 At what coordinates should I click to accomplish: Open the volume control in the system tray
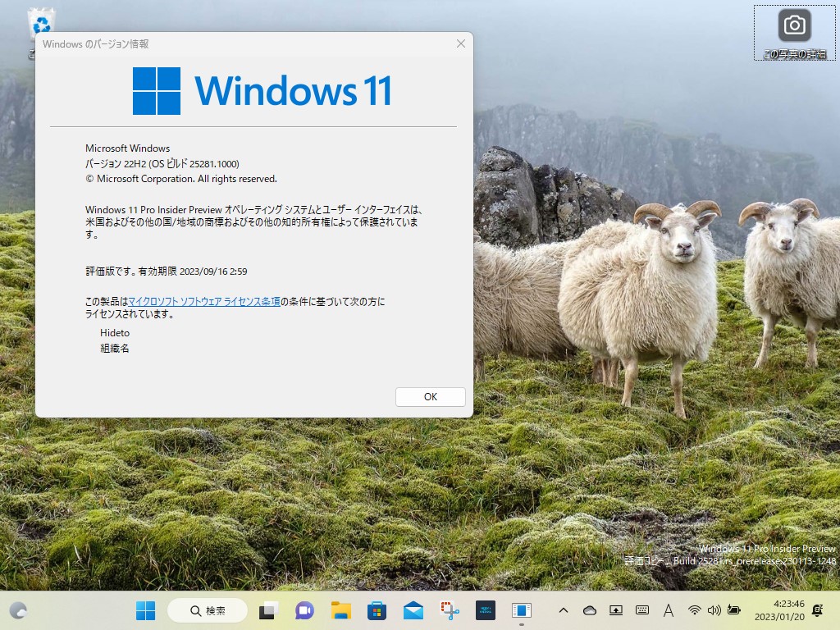point(714,610)
